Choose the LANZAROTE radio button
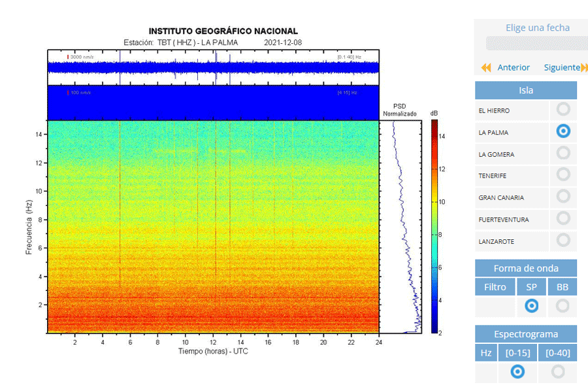 [563, 240]
